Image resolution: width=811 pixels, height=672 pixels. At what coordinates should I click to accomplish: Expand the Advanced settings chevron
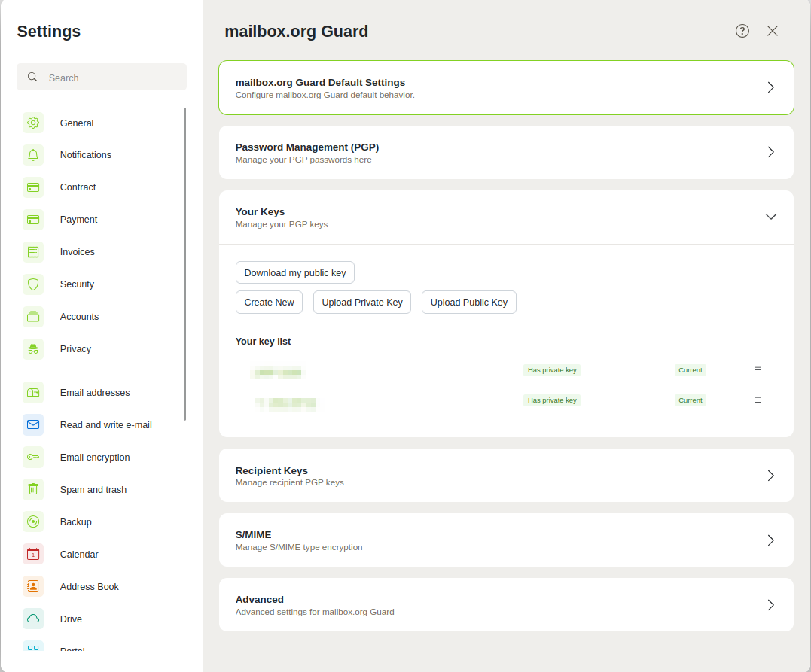(x=770, y=605)
